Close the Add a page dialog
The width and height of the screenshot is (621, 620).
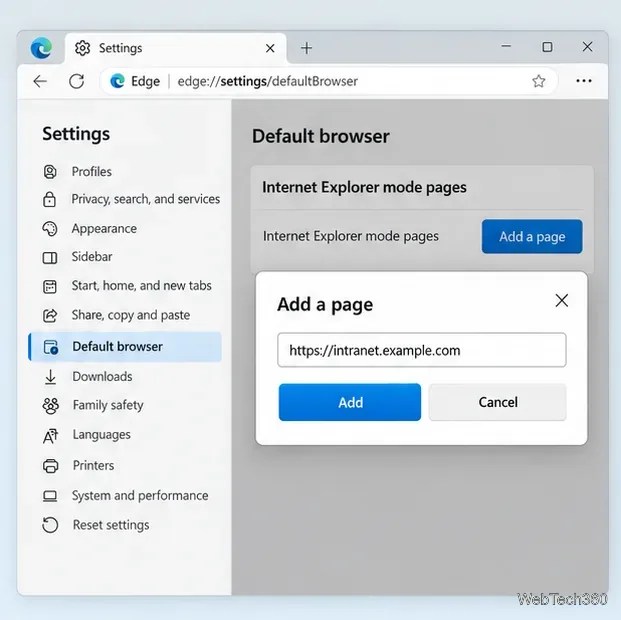point(562,301)
